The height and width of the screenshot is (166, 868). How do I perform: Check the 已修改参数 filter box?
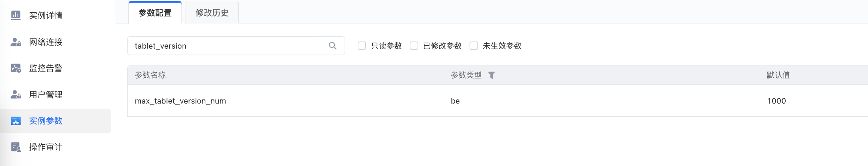414,46
